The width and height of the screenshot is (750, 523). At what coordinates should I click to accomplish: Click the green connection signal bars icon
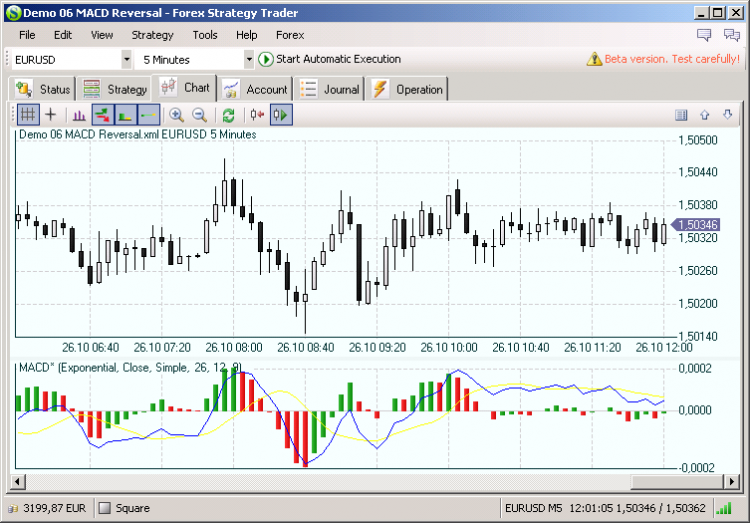[724, 508]
